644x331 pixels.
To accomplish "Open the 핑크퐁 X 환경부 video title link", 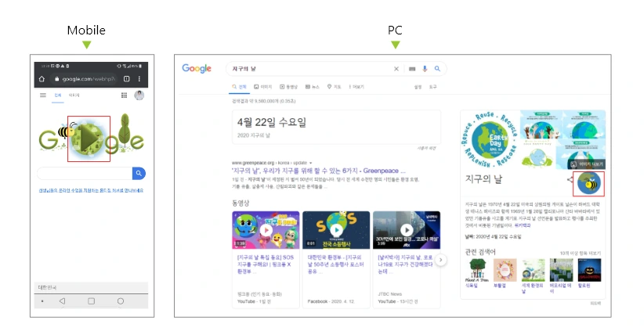I will tap(266, 264).
